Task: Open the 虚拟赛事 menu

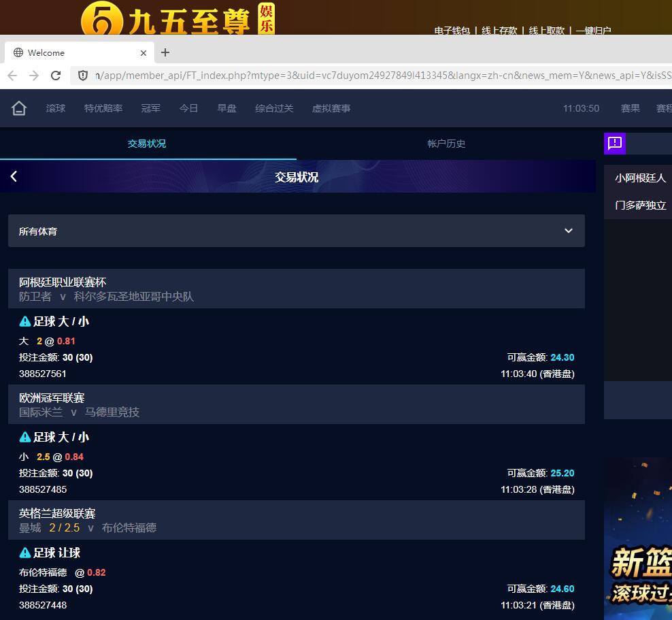Action: point(331,108)
